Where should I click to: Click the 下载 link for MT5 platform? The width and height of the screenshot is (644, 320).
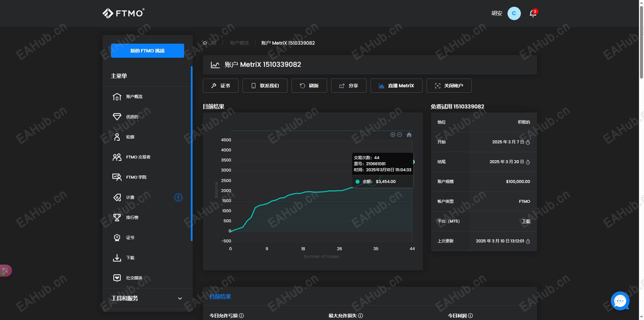(x=526, y=221)
